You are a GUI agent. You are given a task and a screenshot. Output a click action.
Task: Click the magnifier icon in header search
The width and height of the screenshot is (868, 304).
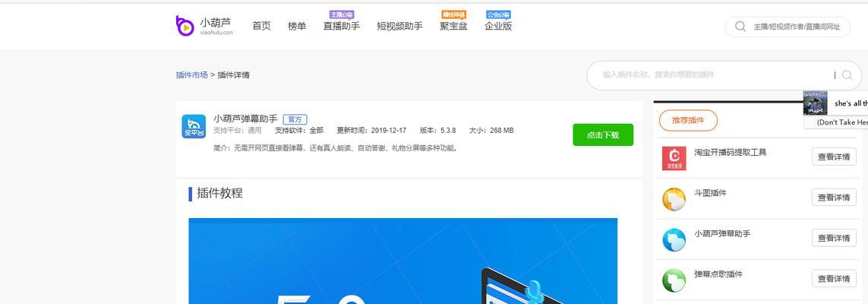pyautogui.click(x=740, y=27)
